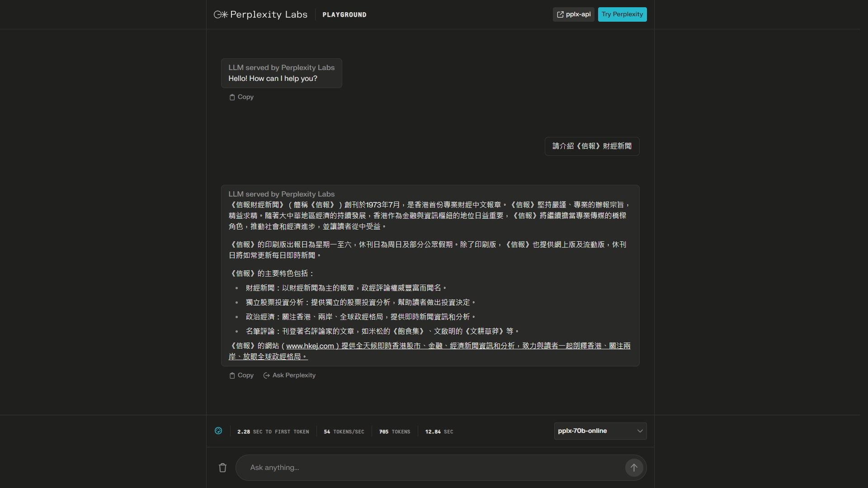This screenshot has height=488, width=868.
Task: Click the upward arrow send icon
Action: tap(634, 468)
